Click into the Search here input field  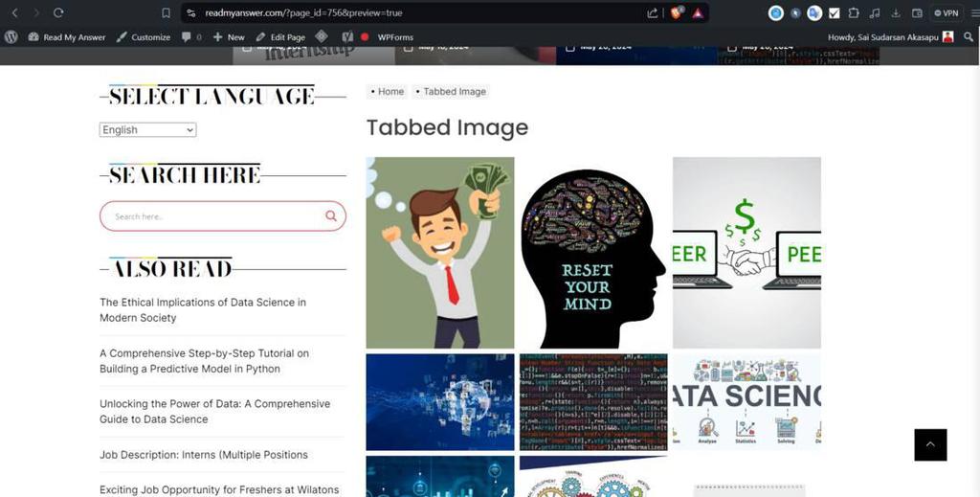(x=212, y=216)
